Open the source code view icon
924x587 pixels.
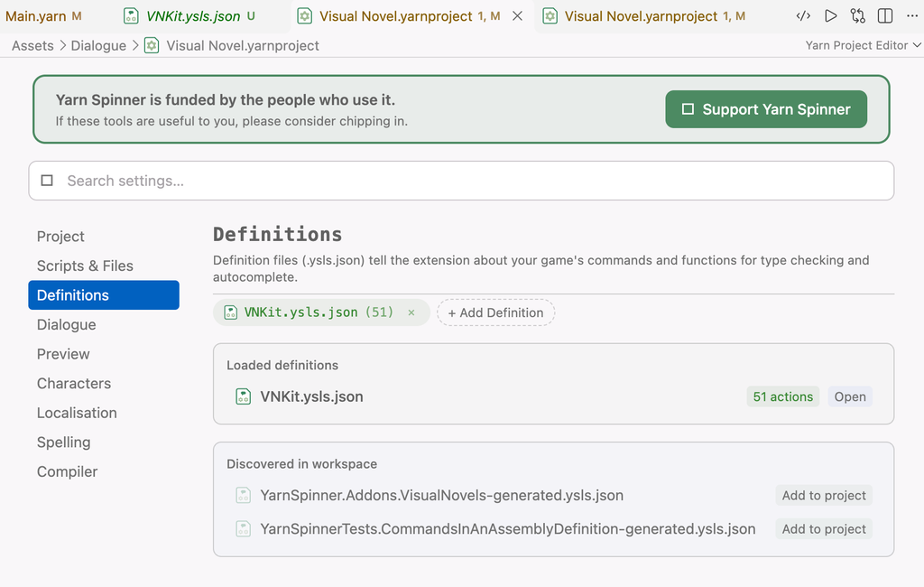803,16
